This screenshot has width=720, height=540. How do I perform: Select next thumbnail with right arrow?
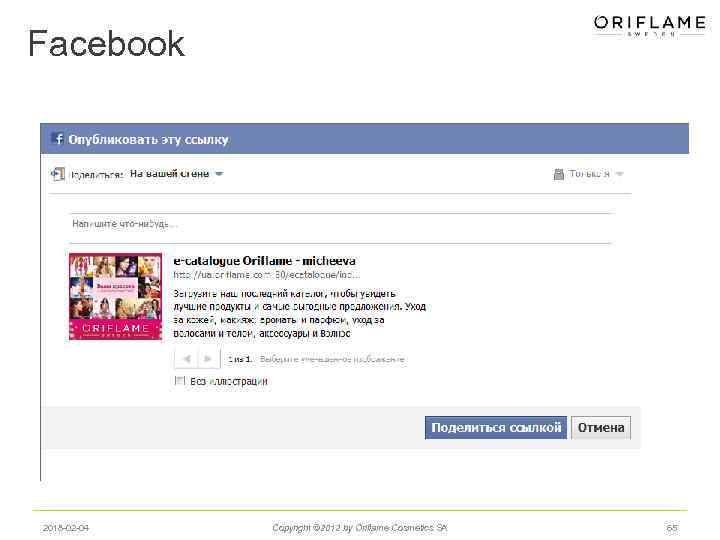[x=208, y=359]
